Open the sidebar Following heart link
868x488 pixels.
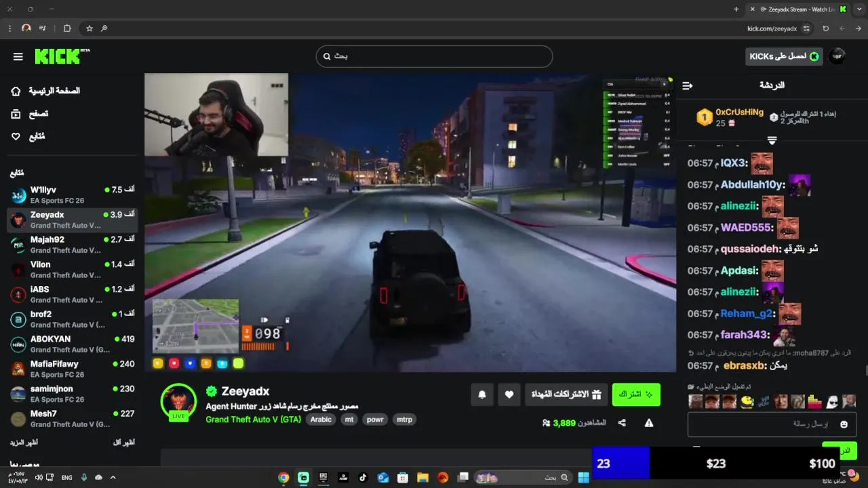click(x=28, y=136)
